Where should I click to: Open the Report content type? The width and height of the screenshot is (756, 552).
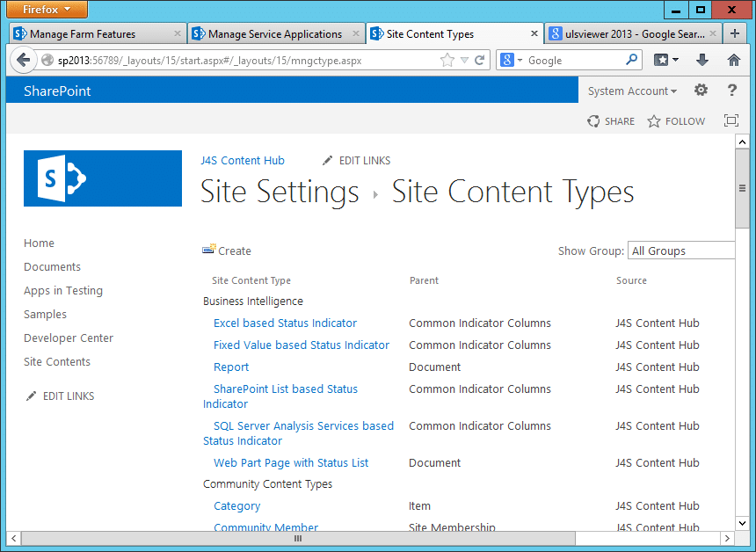point(231,367)
